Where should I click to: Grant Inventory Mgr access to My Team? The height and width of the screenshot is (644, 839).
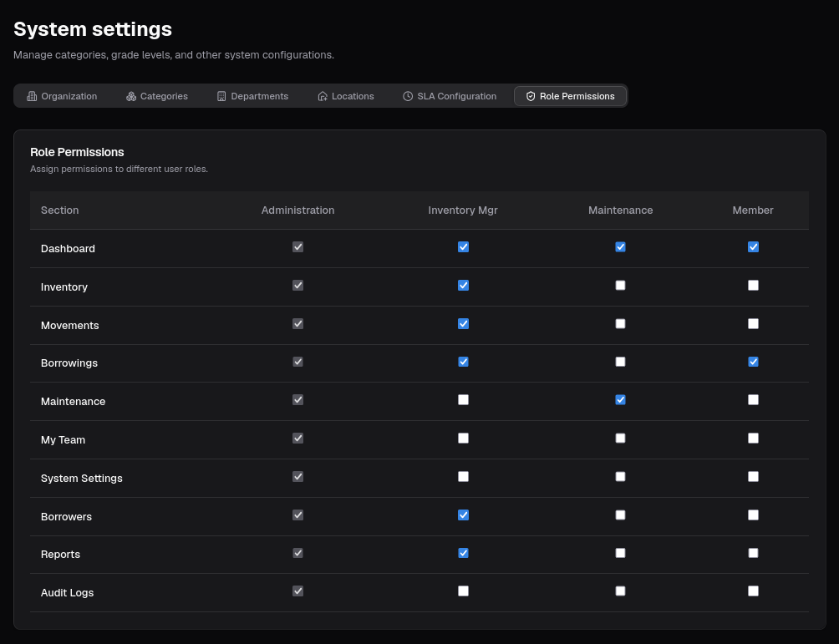(x=463, y=438)
